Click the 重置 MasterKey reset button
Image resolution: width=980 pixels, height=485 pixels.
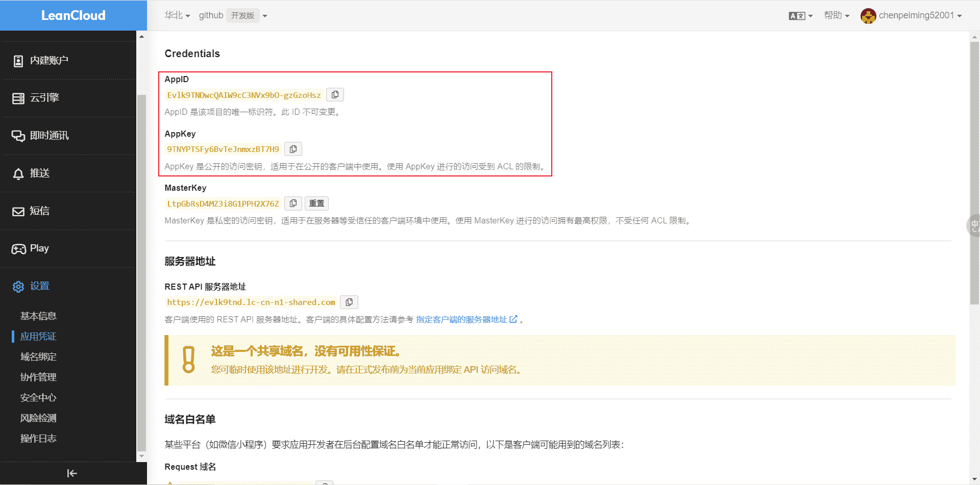316,203
